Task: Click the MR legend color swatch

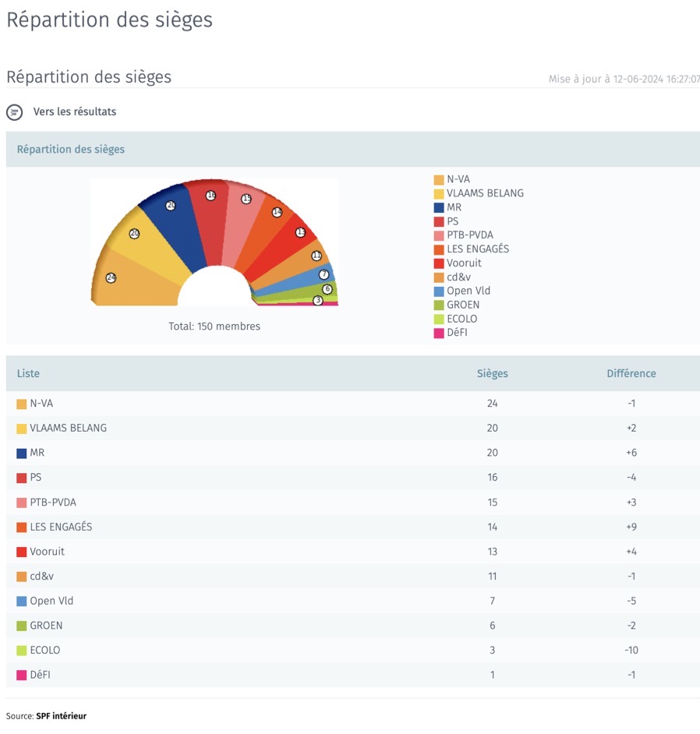Action: click(439, 208)
